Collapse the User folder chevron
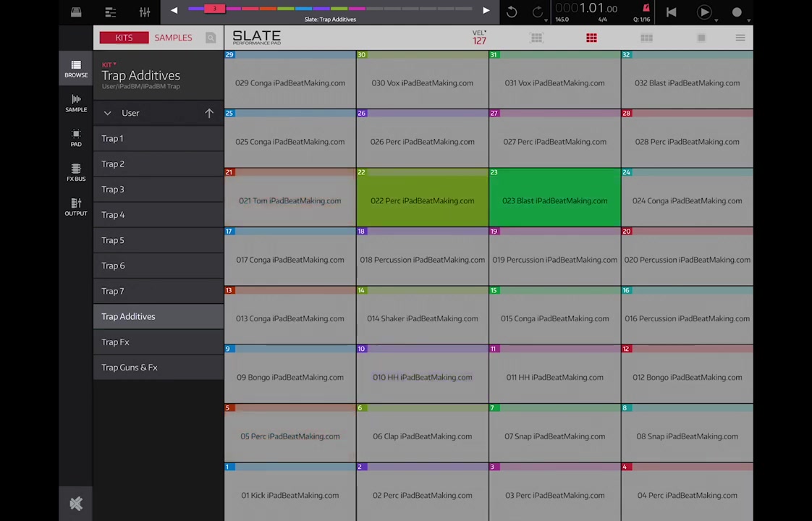Image resolution: width=812 pixels, height=521 pixels. [x=107, y=113]
